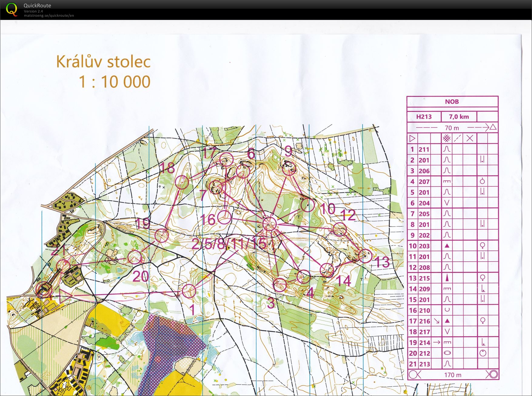Screen dimensions: 532x396
Task: Select control circle 19 on the map
Action: tap(162, 235)
